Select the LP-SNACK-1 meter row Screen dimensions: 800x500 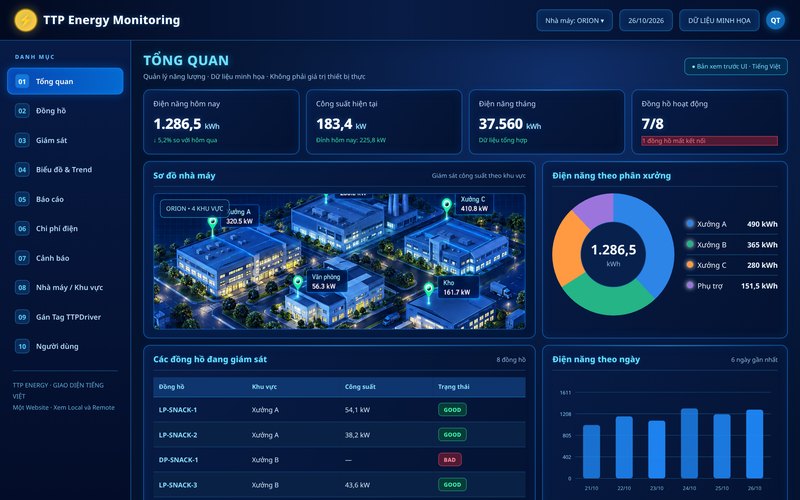point(339,410)
